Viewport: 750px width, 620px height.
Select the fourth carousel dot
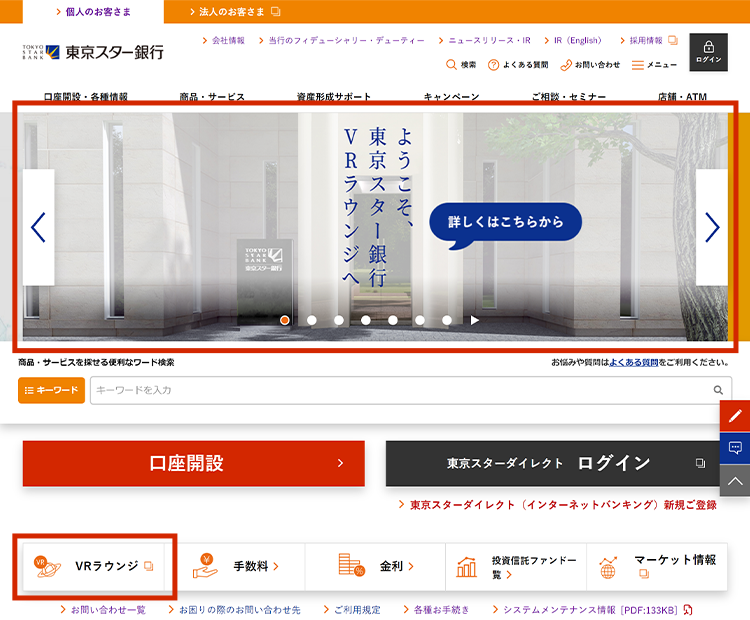click(x=366, y=320)
